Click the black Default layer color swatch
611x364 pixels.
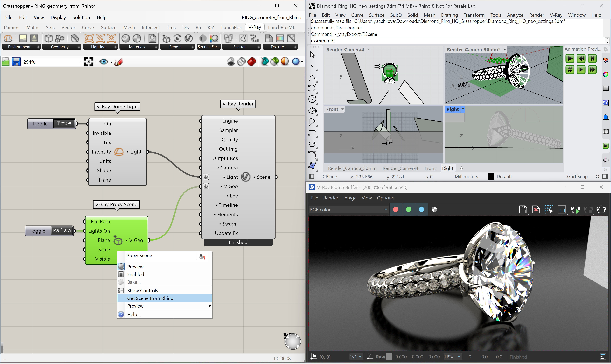pyautogui.click(x=491, y=177)
